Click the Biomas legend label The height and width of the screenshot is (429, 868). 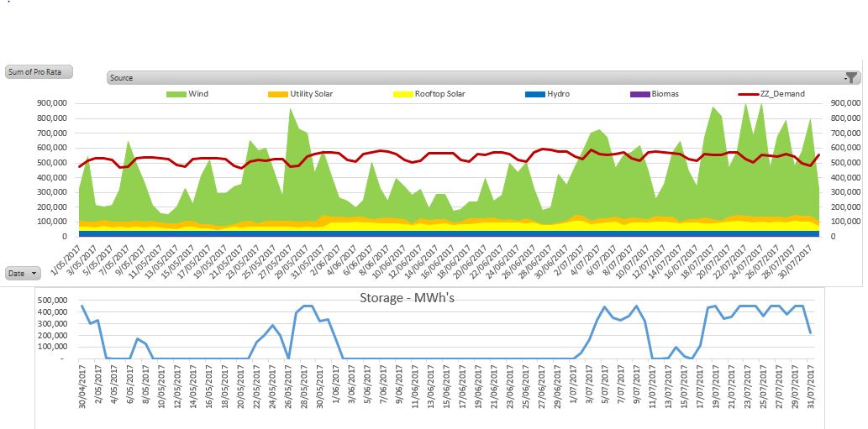tap(665, 94)
